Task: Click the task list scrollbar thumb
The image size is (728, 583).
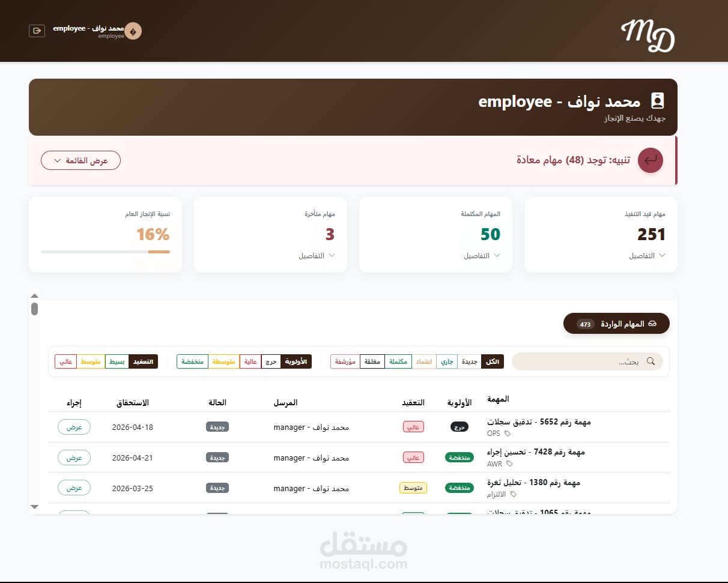Action: coord(34,309)
